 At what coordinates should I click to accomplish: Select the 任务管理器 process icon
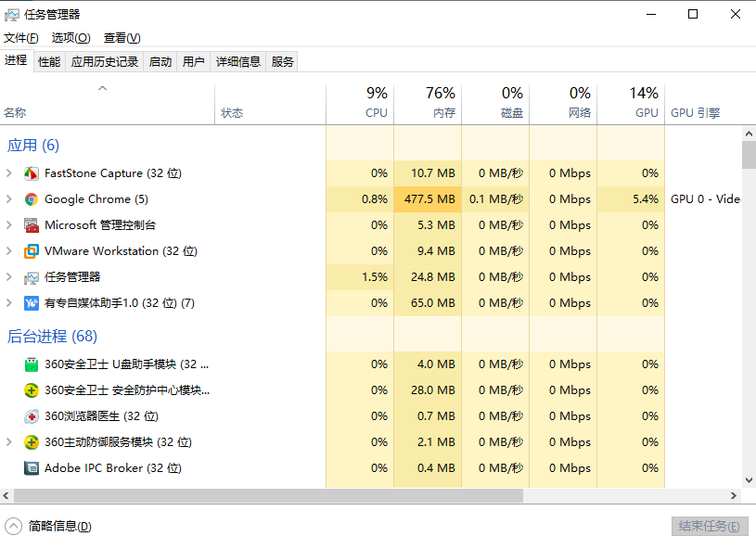click(32, 277)
